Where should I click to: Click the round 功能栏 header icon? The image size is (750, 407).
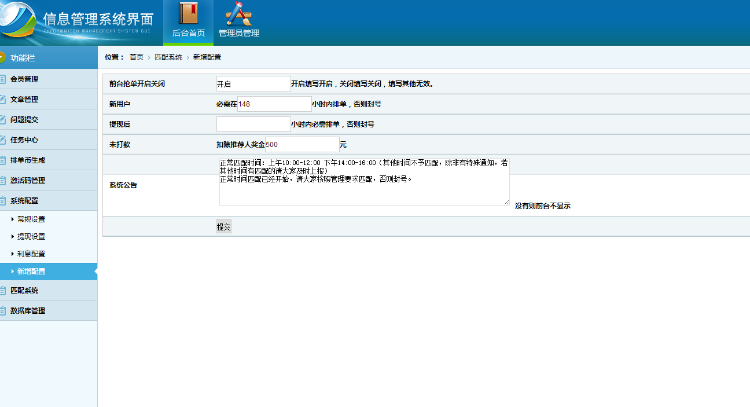pos(2,58)
